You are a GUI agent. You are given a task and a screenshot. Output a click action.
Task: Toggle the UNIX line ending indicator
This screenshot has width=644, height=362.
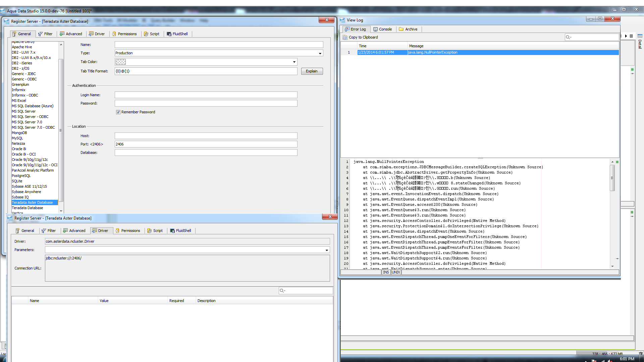tap(396, 272)
